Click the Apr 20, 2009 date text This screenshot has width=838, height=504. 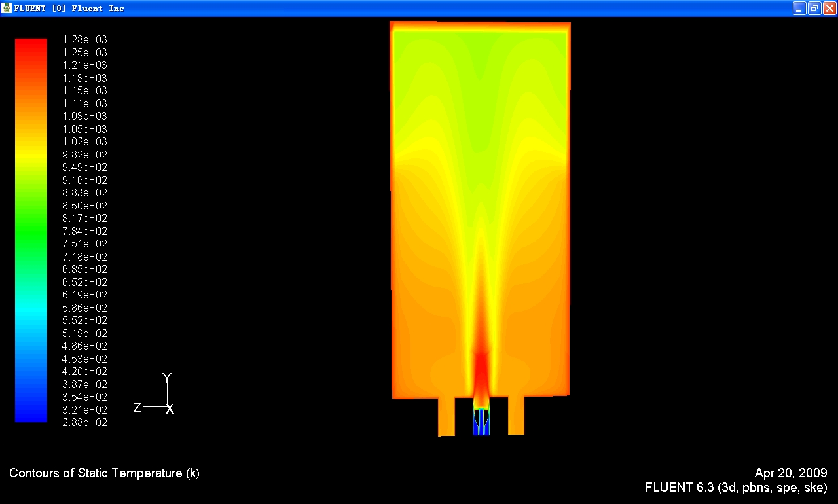[x=791, y=473]
